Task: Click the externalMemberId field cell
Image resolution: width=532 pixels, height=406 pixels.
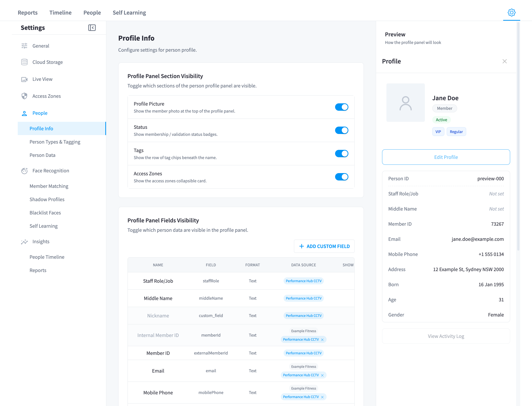Action: click(211, 353)
